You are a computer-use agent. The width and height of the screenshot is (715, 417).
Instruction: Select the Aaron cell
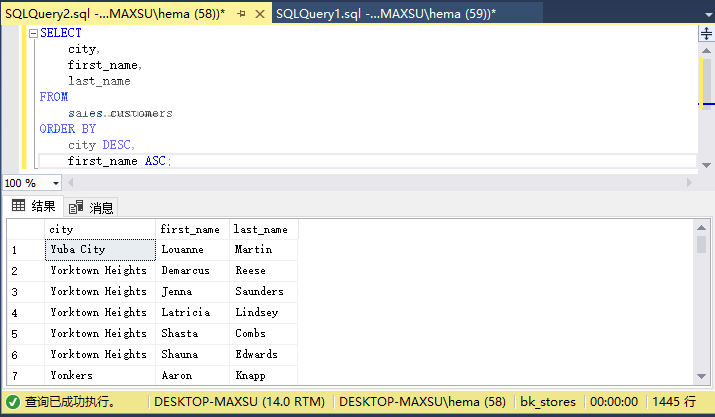pos(192,375)
